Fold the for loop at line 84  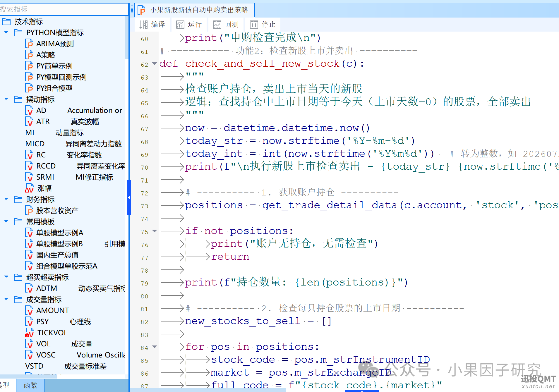pyautogui.click(x=155, y=347)
